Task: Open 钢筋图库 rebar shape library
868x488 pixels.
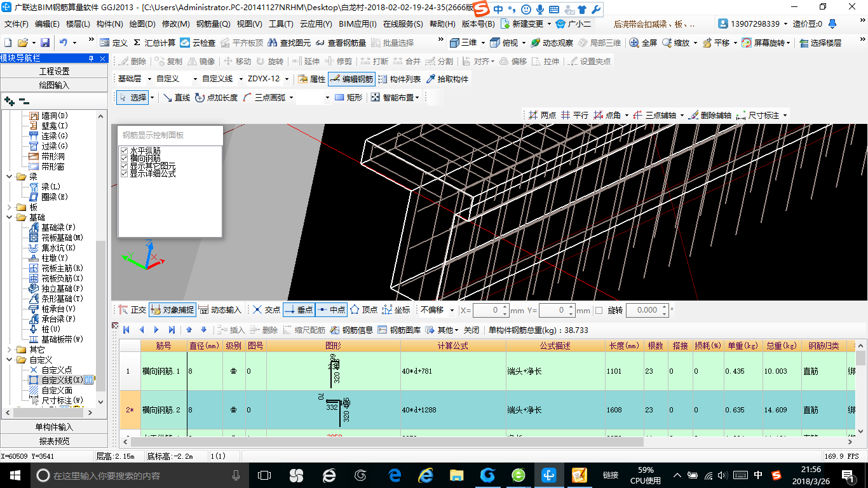Action: coord(398,330)
